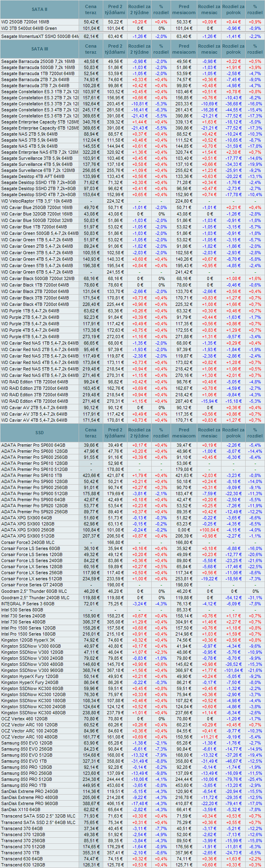The height and width of the screenshot is (868, 265).
Task: Select the "WD 250GB 7200ot 16MB" row name
Action: pos(25,22)
